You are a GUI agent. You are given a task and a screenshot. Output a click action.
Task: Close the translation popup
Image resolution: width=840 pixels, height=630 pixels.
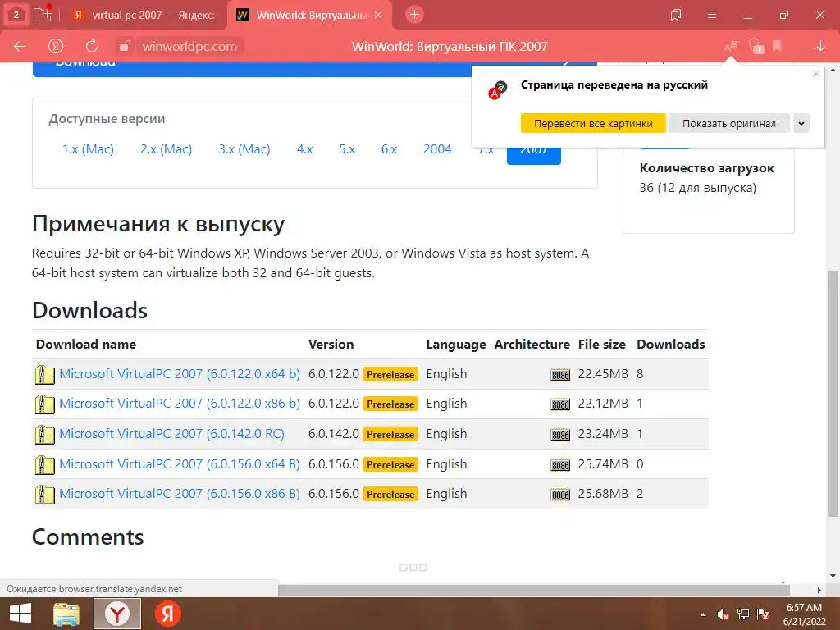pyautogui.click(x=816, y=74)
